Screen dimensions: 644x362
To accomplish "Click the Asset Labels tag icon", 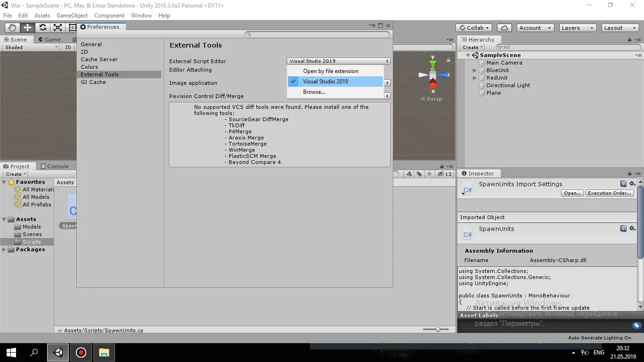I will click(x=636, y=325).
